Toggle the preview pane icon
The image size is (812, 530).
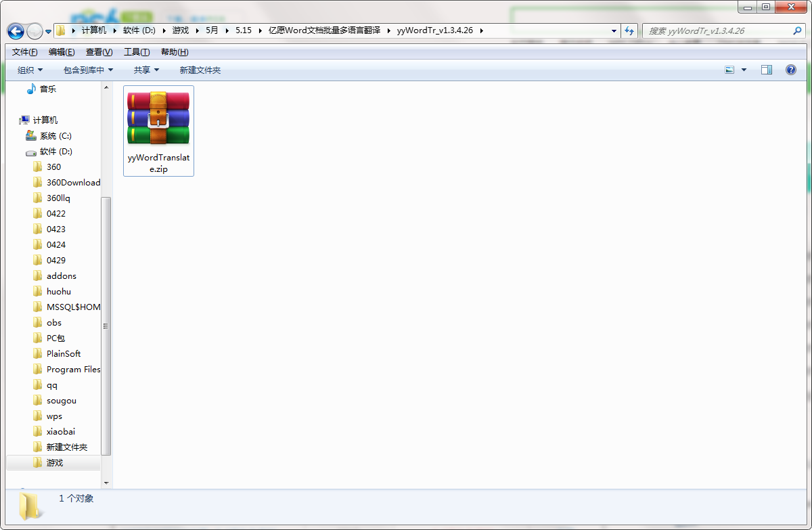767,70
